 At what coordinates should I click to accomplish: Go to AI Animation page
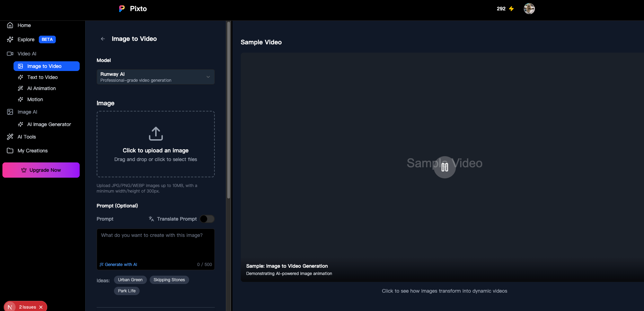pyautogui.click(x=41, y=88)
